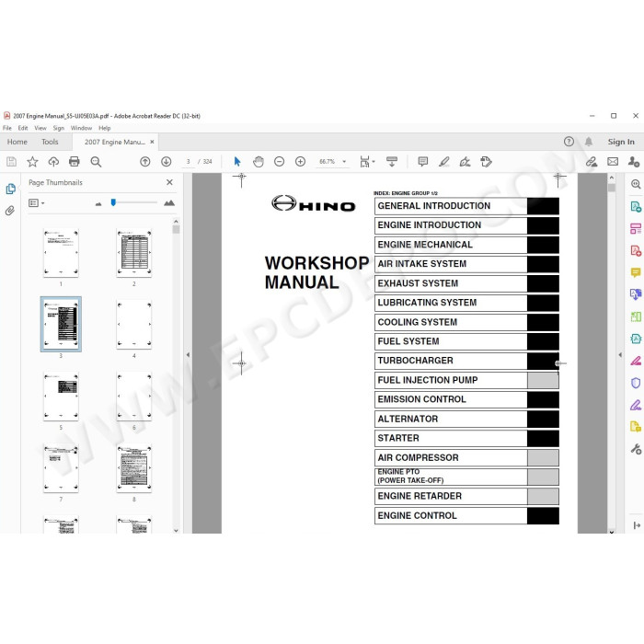Select page 2 thumbnail
Image resolution: width=644 pixels, height=644 pixels.
[134, 253]
